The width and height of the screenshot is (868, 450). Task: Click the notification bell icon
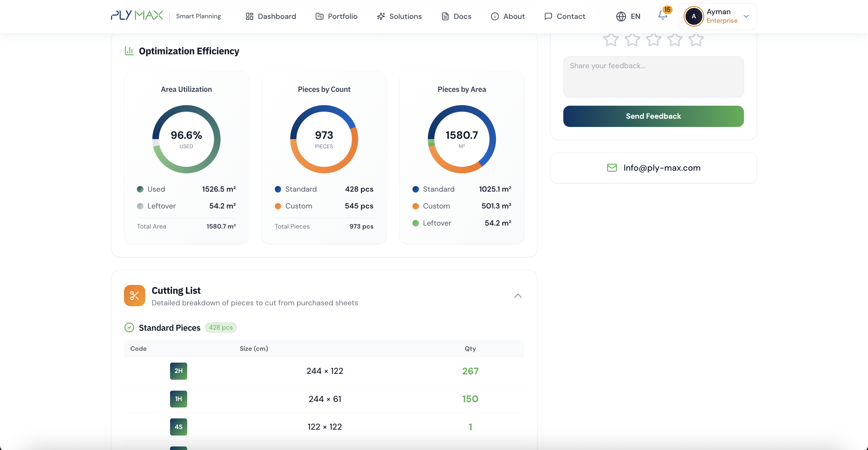point(663,16)
